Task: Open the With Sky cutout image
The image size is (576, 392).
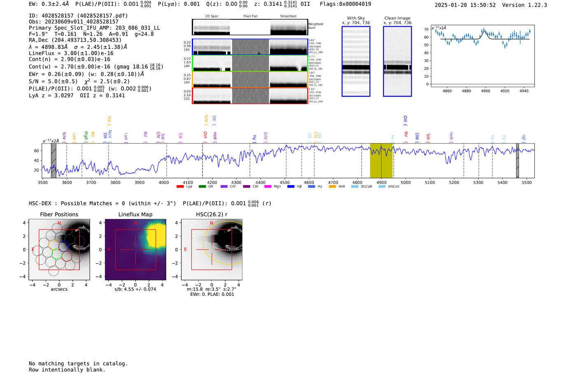Action: [x=356, y=61]
